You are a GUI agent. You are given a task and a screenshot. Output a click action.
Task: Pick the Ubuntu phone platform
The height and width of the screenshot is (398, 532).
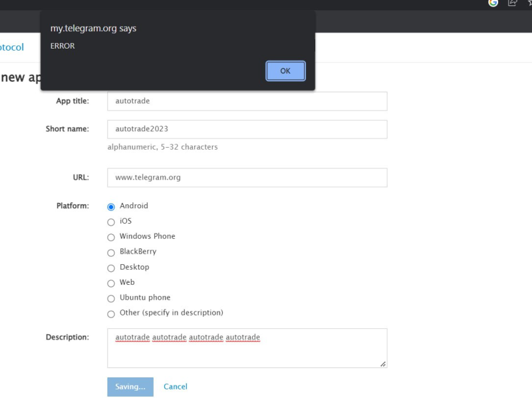tap(111, 299)
